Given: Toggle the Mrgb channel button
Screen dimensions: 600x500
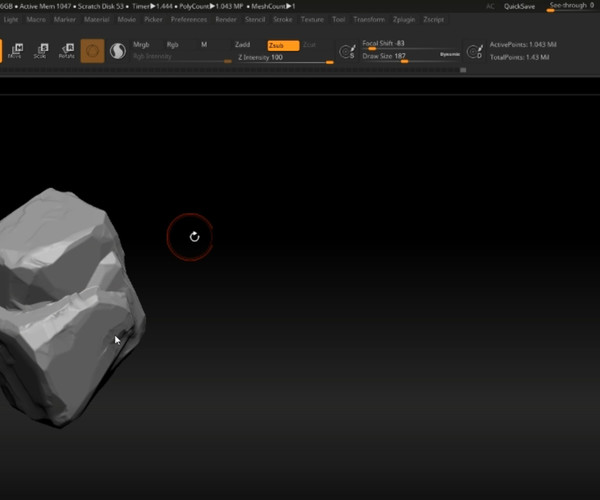Looking at the screenshot, I should tap(141, 45).
